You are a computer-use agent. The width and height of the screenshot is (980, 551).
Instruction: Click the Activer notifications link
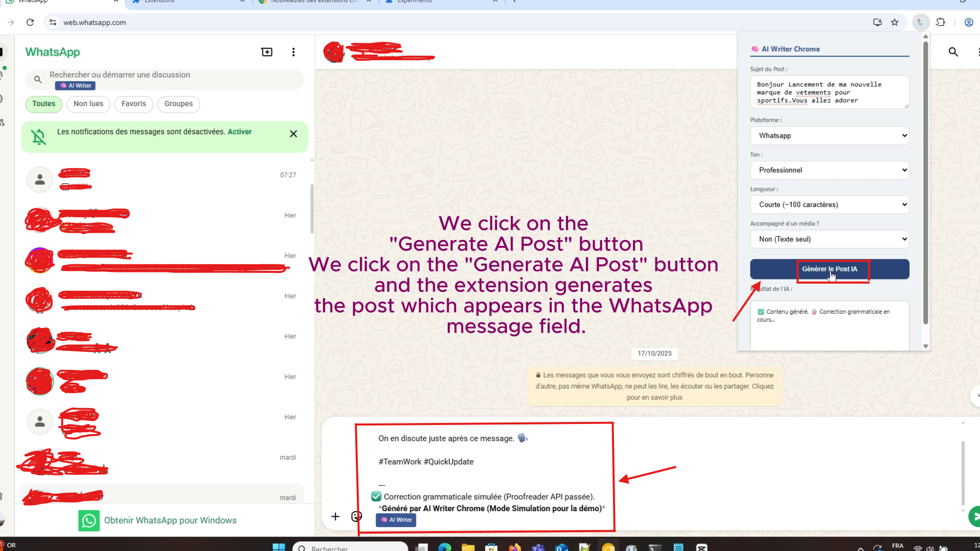(239, 132)
